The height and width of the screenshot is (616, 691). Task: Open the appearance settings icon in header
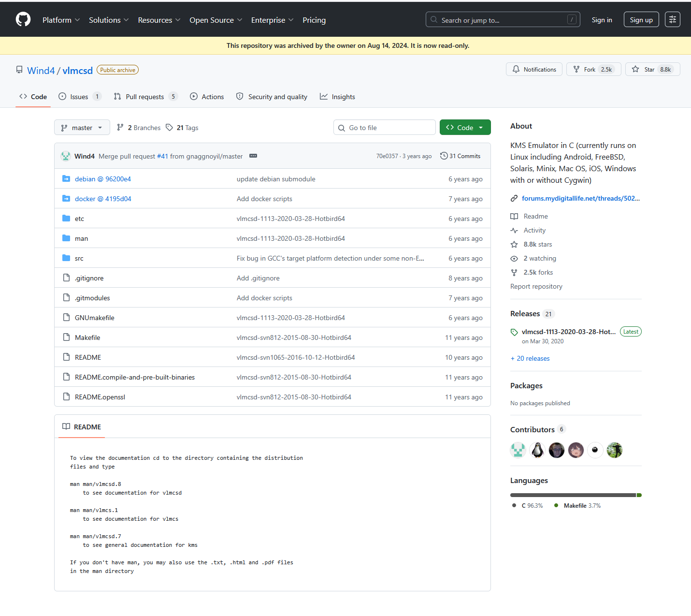(673, 19)
